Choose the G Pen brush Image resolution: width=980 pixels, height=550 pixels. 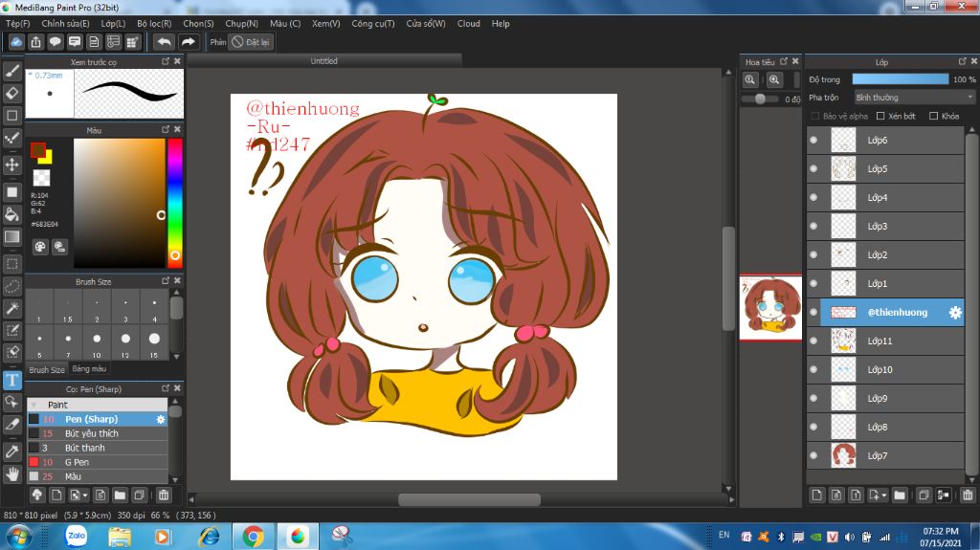pyautogui.click(x=98, y=463)
